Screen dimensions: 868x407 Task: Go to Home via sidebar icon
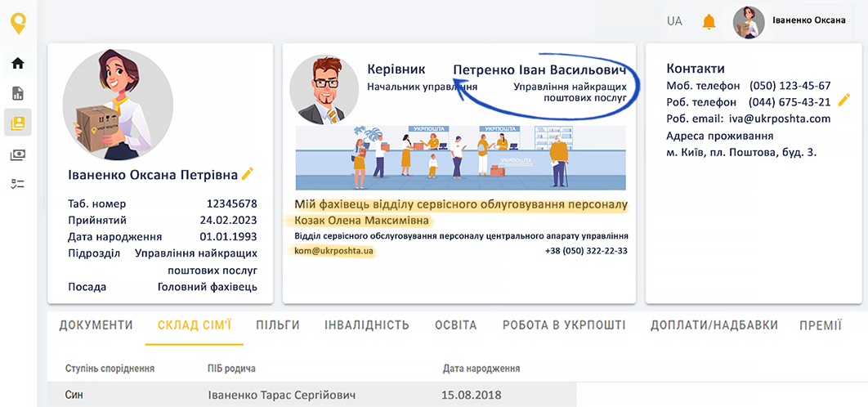pyautogui.click(x=17, y=63)
